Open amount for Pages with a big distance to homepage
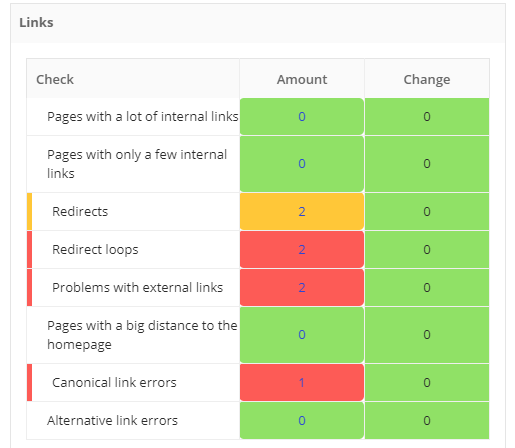515x448 pixels. point(302,335)
